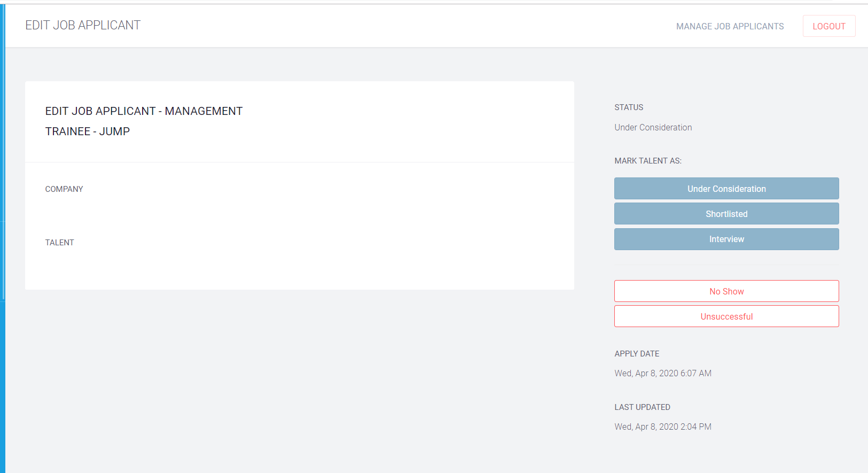Select the Edit Job Applicant page title
Viewport: 868px width, 473px height.
83,25
